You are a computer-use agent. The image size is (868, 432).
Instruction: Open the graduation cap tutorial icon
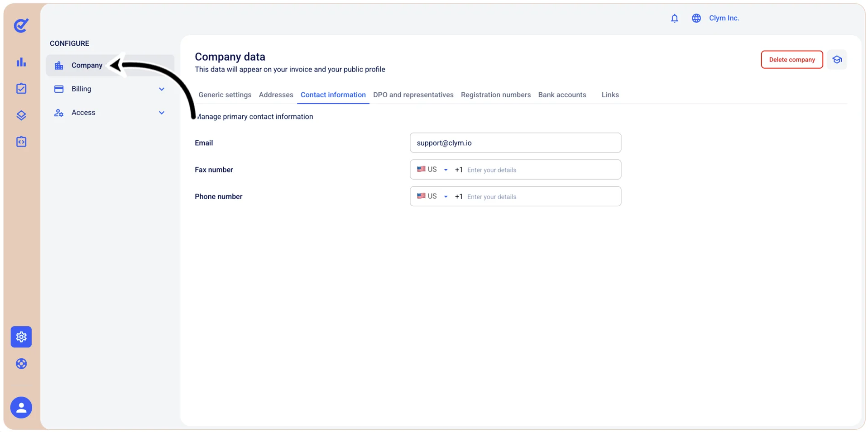click(837, 60)
